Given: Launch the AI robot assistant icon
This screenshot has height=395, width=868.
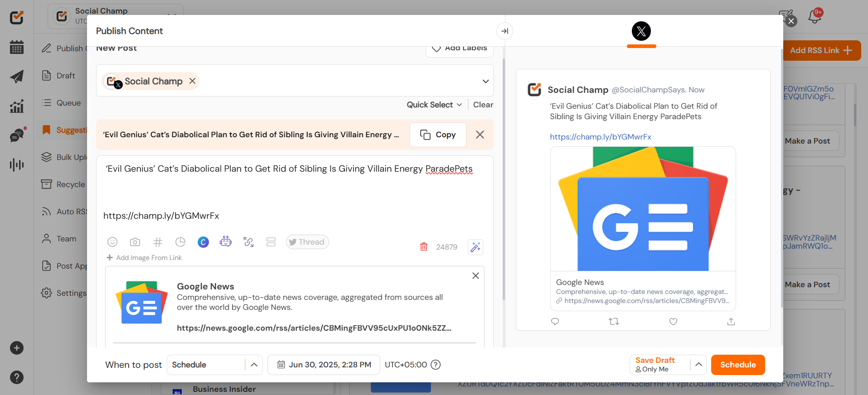Looking at the screenshot, I should point(226,241).
